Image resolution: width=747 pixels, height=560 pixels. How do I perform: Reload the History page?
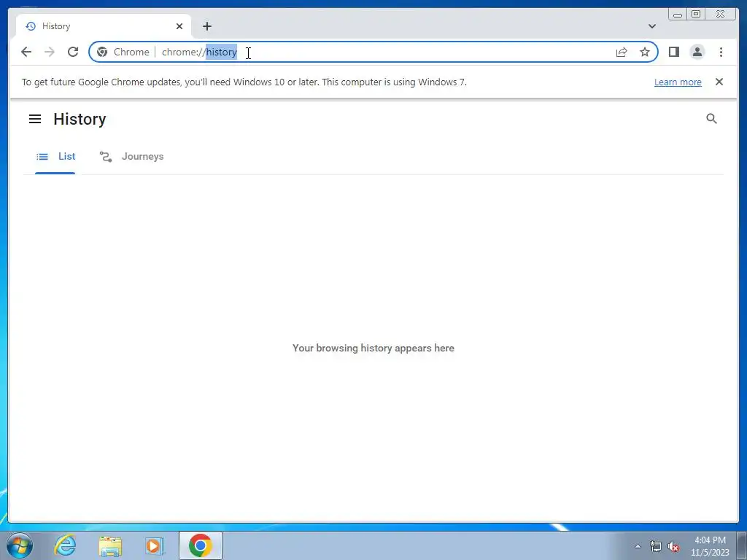pos(73,52)
